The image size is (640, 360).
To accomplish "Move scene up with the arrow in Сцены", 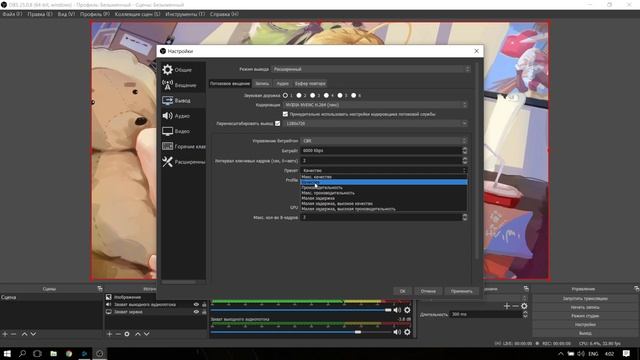I will (x=24, y=334).
